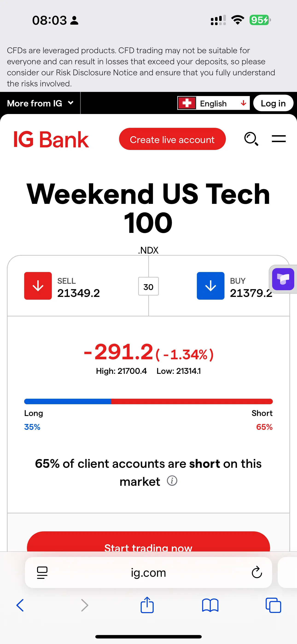
Task: Tap the ig.com address field
Action: coord(148,572)
